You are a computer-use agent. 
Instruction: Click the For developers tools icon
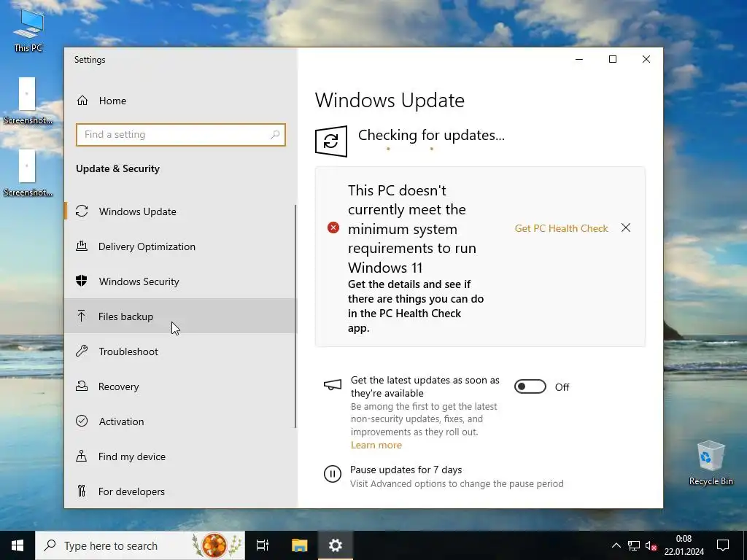tap(82, 491)
